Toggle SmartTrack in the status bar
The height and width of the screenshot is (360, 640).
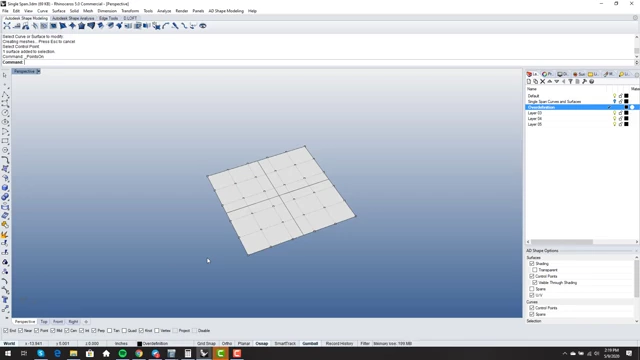[x=285, y=344]
